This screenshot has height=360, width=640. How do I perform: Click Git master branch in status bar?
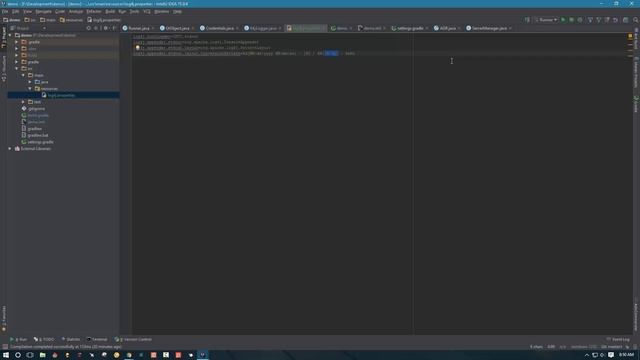click(x=612, y=347)
